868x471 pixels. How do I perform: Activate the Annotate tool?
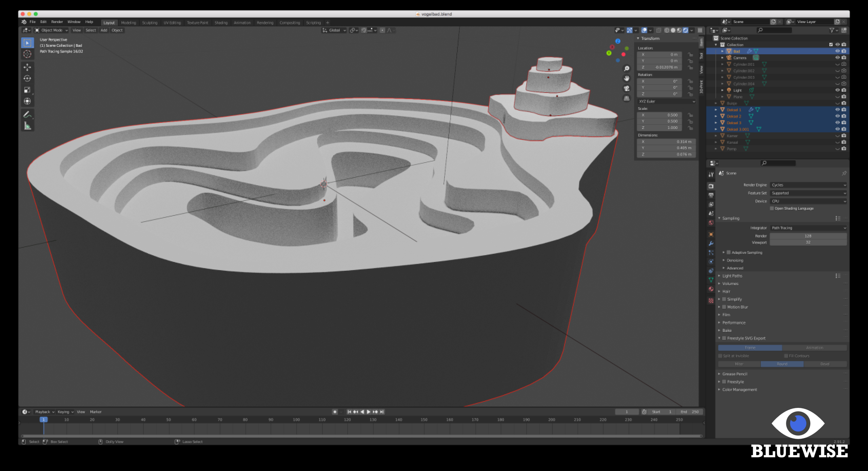[27, 115]
